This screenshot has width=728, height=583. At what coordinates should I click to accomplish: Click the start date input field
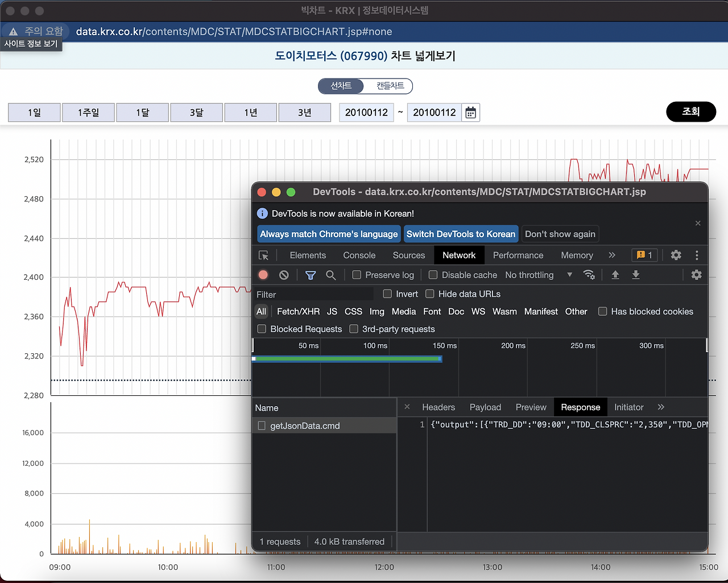pos(366,113)
